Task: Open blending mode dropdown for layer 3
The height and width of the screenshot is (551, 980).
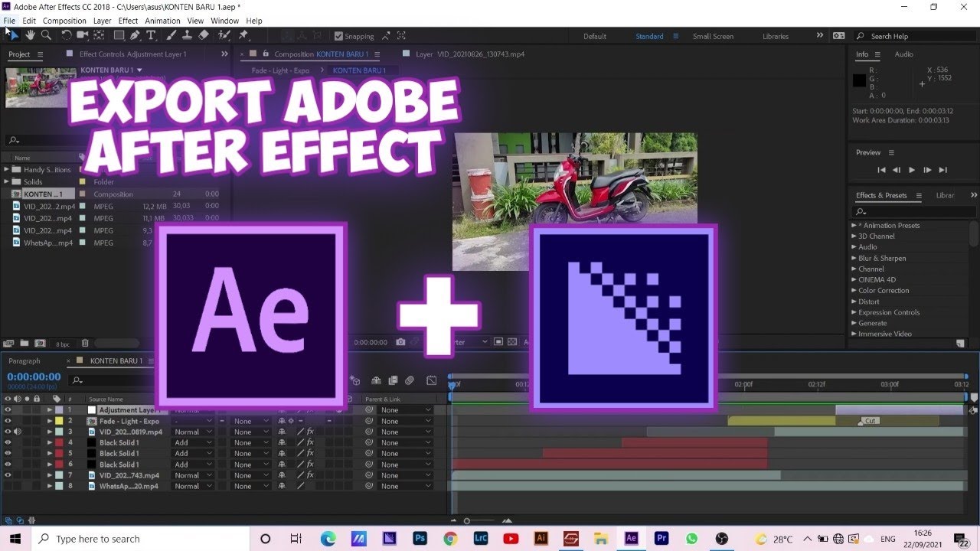Action: click(192, 432)
